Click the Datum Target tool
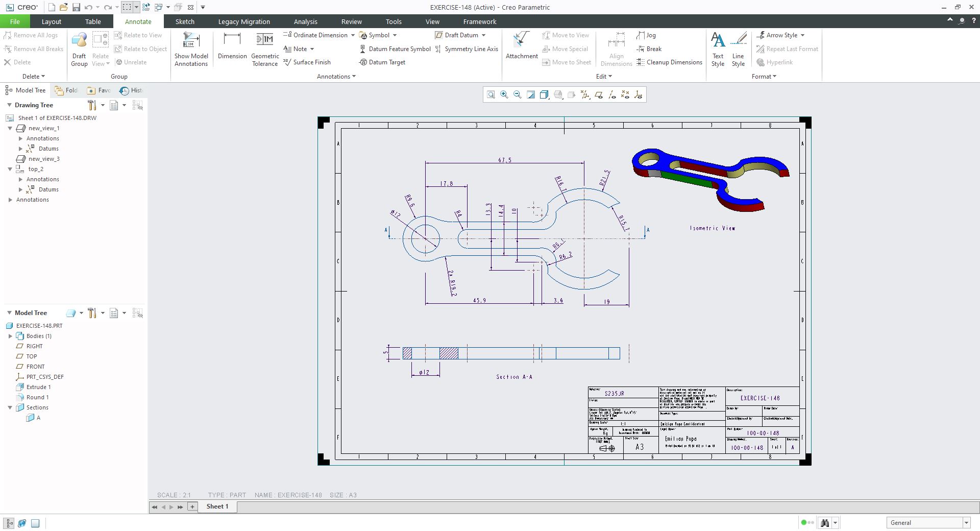The width and height of the screenshot is (980, 531). click(382, 62)
